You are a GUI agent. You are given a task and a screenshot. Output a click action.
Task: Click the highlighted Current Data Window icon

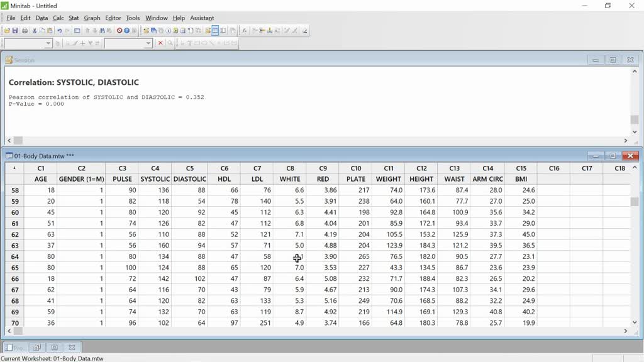click(215, 31)
